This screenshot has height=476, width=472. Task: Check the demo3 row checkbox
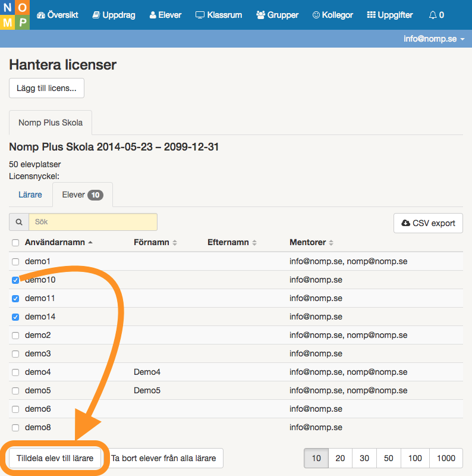15,354
